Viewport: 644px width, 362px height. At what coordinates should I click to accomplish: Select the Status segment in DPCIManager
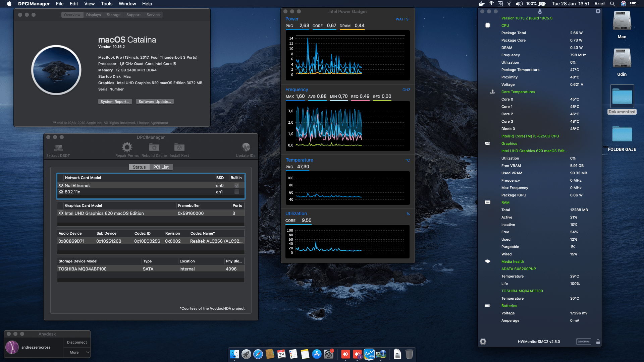click(139, 167)
